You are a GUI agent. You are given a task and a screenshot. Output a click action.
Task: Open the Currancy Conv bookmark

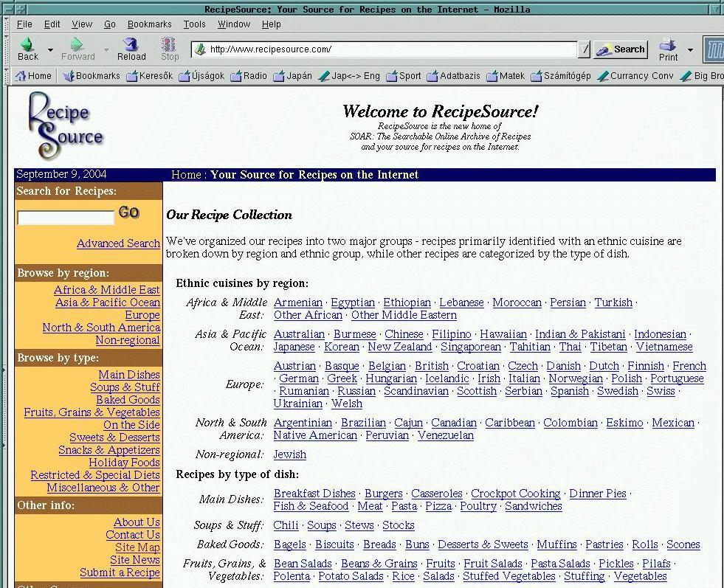tap(635, 76)
